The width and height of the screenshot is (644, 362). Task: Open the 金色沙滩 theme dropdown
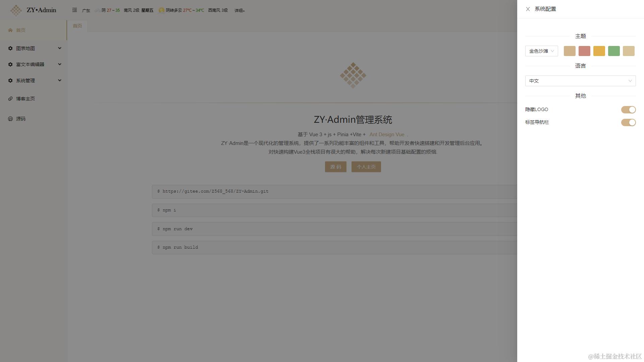(541, 51)
